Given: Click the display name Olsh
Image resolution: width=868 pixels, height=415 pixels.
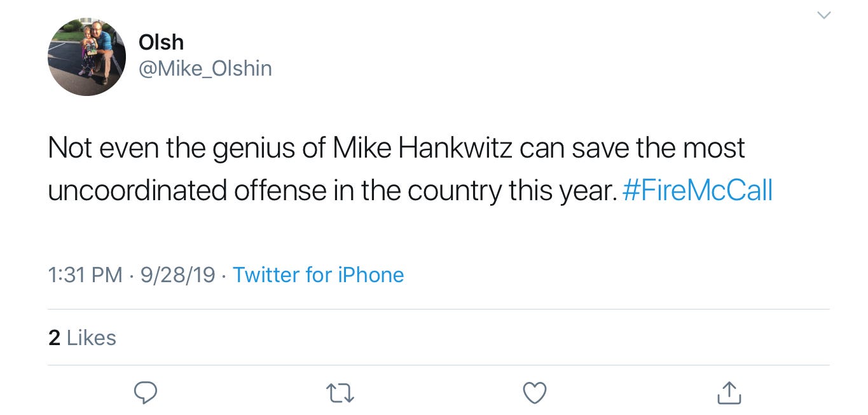Looking at the screenshot, I should [x=161, y=43].
